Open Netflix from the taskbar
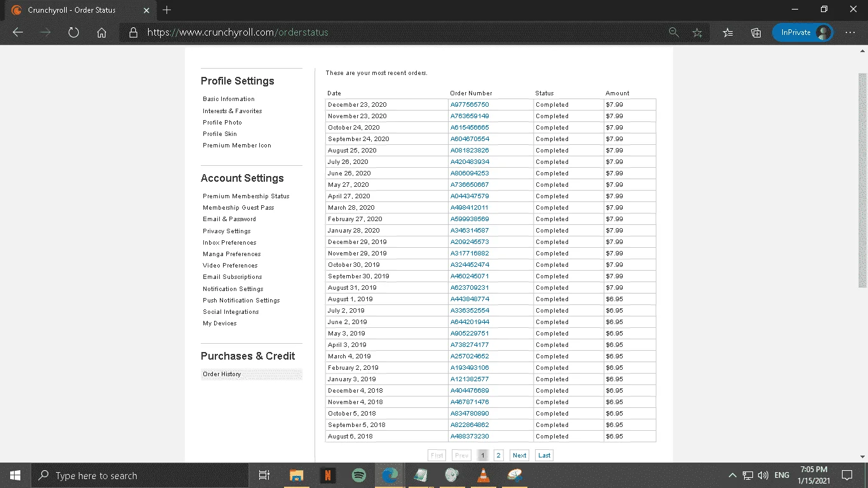The height and width of the screenshot is (488, 868). (x=327, y=475)
